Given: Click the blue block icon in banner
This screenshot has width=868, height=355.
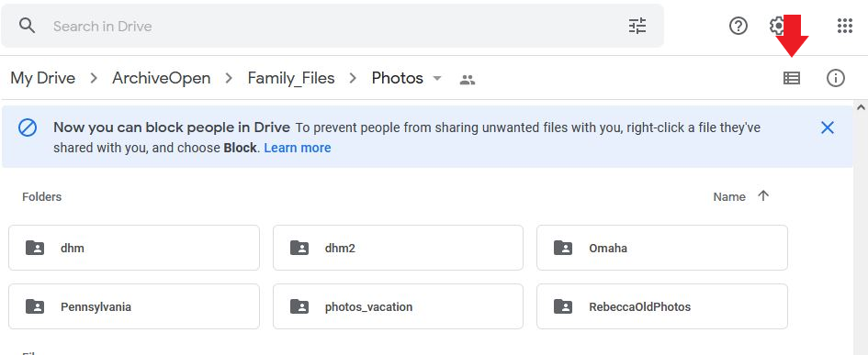Looking at the screenshot, I should [28, 128].
